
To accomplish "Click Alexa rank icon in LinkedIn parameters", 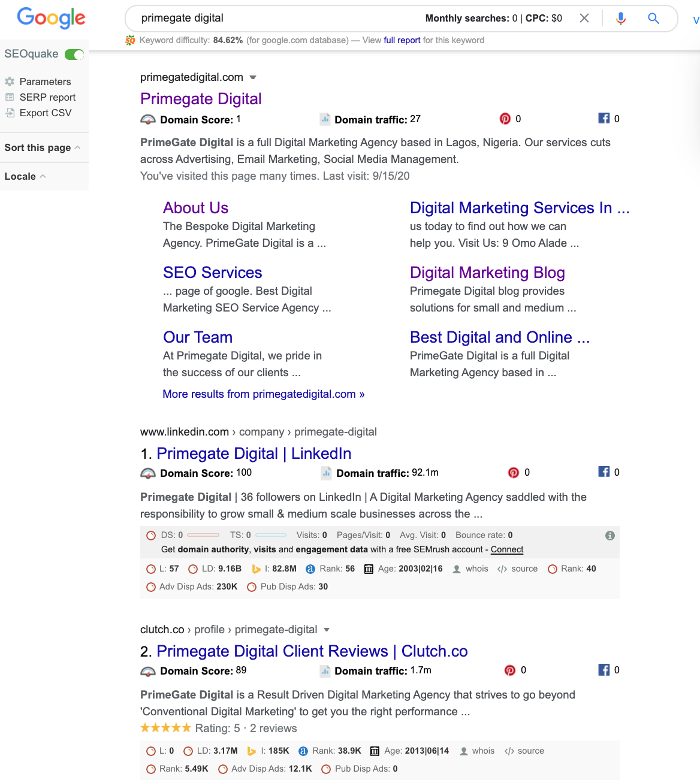I will (x=310, y=569).
